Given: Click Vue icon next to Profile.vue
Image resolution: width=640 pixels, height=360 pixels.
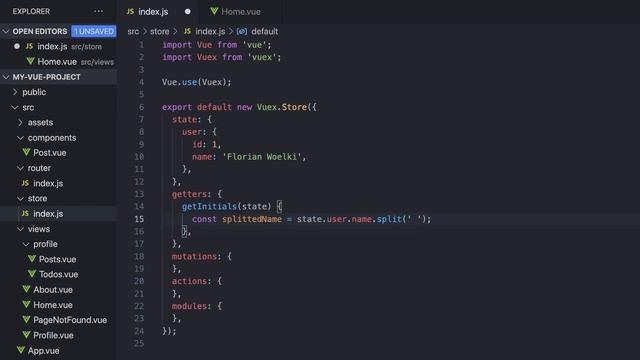Looking at the screenshot, I should point(26,335).
